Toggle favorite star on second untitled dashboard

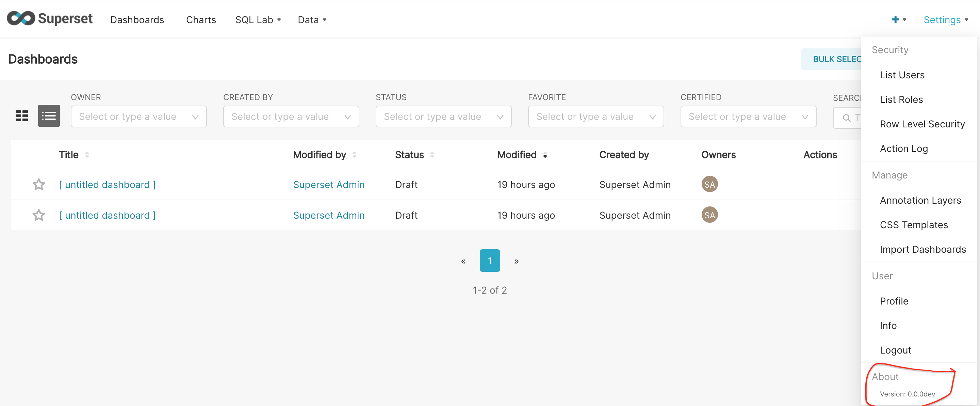(x=38, y=215)
